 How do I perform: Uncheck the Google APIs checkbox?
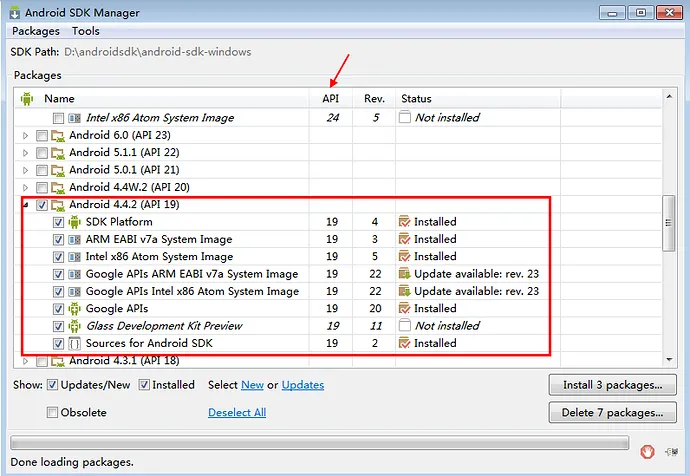point(58,309)
